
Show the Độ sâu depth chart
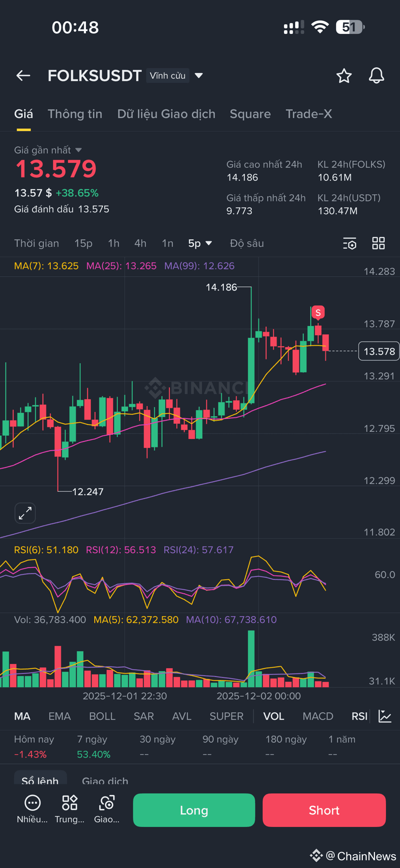247,243
